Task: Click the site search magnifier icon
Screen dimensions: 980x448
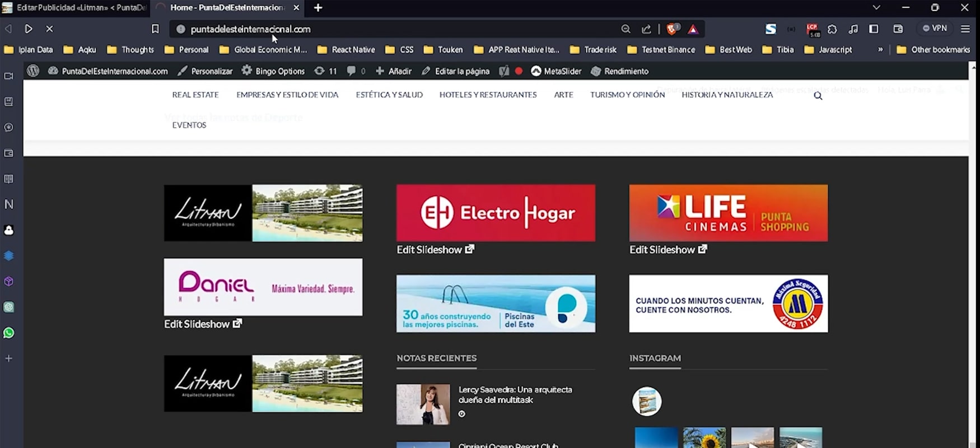Action: tap(818, 96)
